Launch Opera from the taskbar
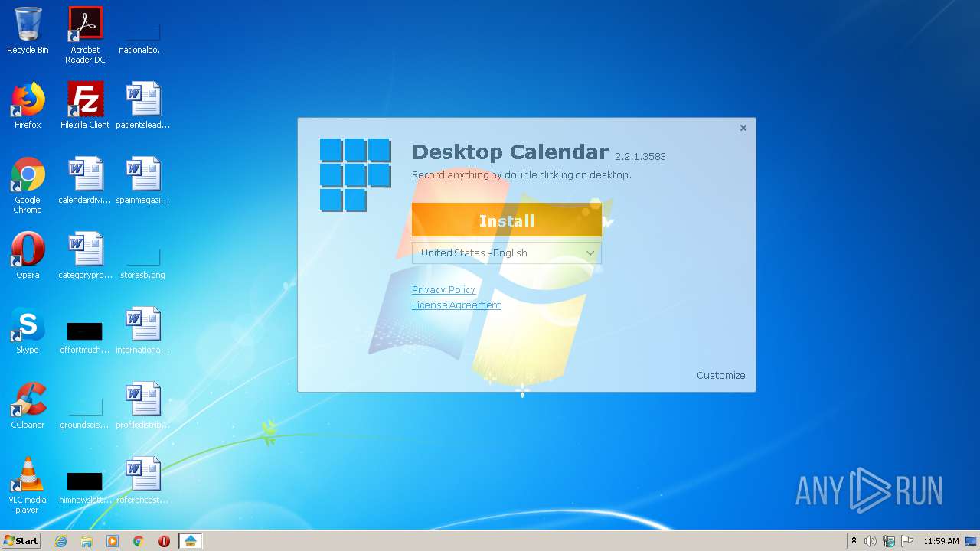The width and height of the screenshot is (980, 551). [x=164, y=541]
